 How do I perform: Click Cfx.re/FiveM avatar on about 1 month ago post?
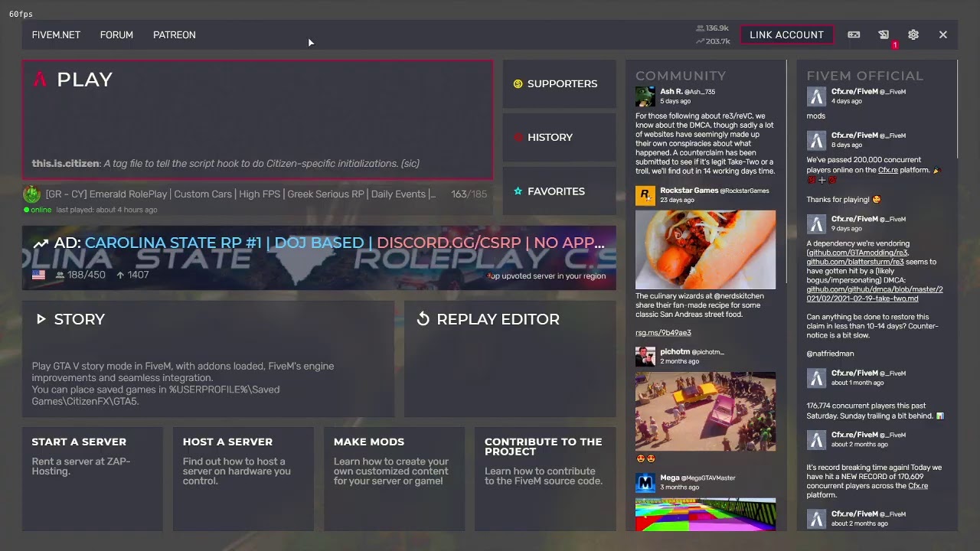point(816,378)
